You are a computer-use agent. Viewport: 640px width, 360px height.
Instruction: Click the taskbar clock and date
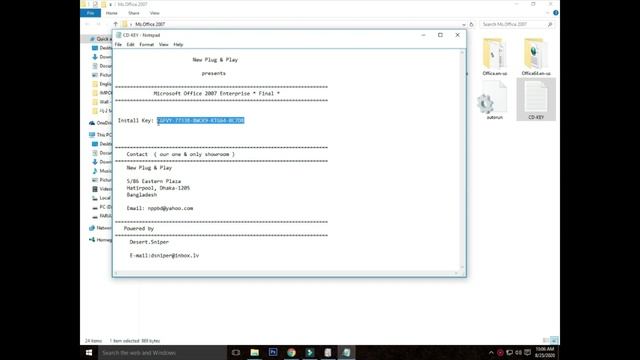pos(545,353)
